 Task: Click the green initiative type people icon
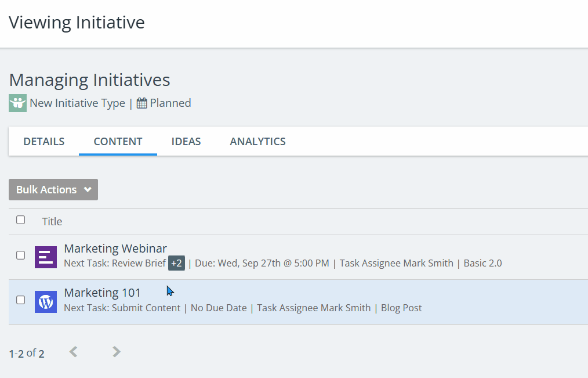pos(17,103)
